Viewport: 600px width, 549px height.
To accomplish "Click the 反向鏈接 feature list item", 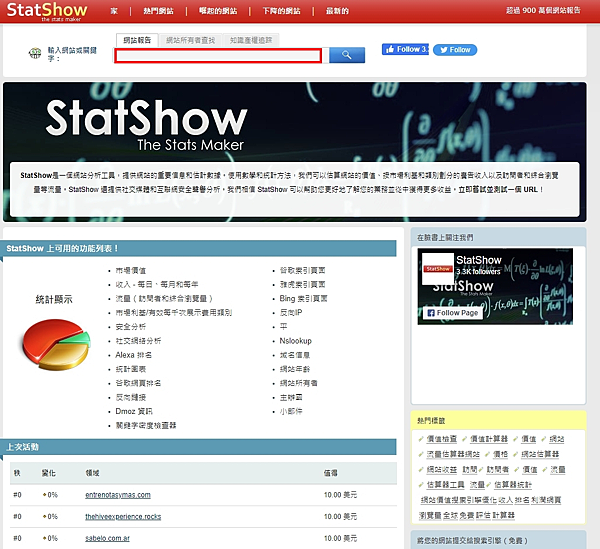I will pos(130,397).
